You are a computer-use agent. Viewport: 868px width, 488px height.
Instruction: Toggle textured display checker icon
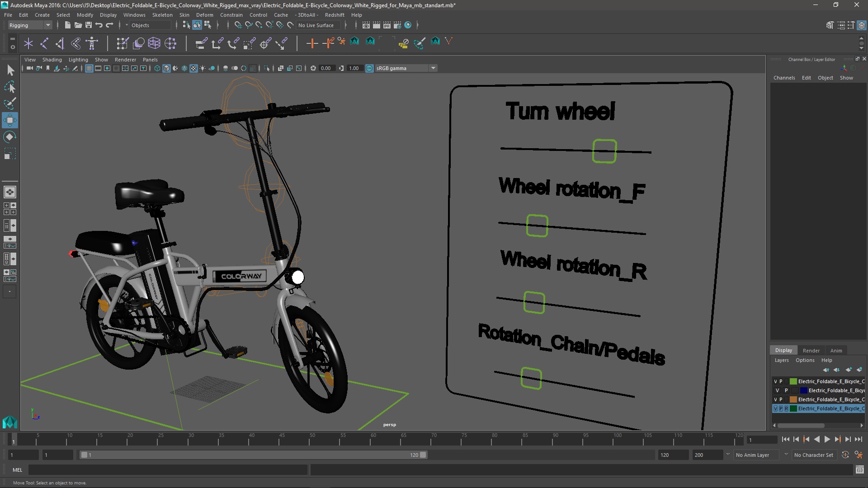pos(193,68)
